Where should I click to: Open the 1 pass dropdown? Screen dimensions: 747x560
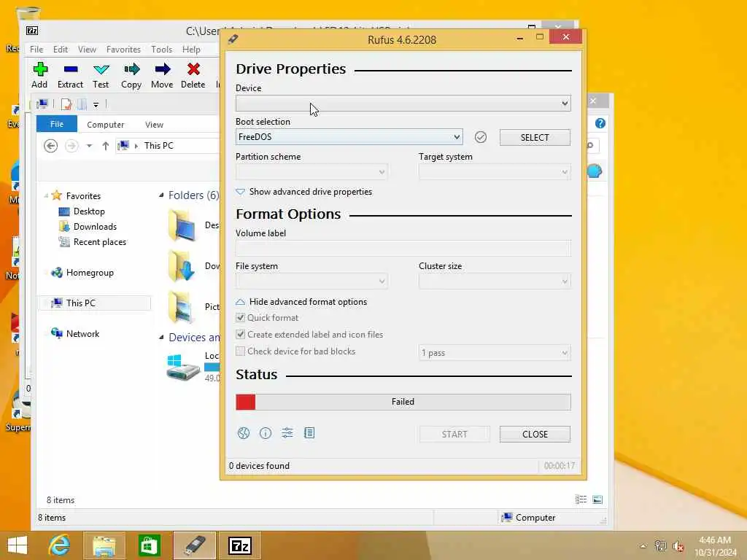click(x=495, y=353)
